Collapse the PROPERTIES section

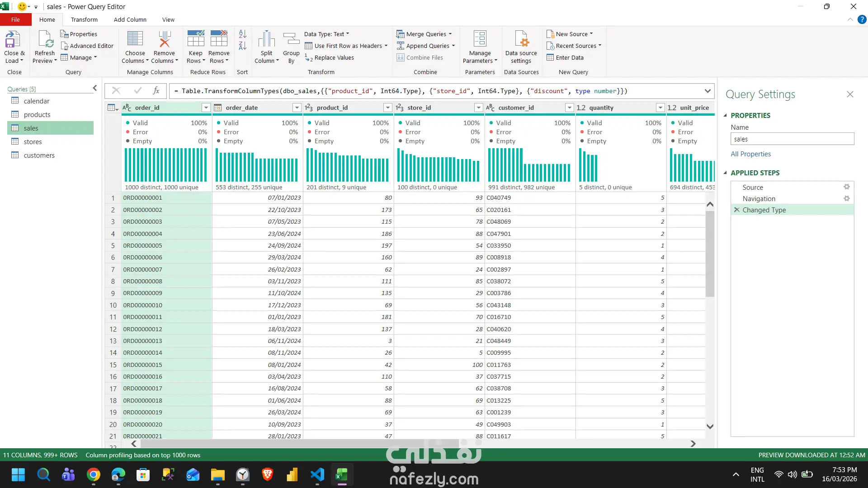pos(725,115)
